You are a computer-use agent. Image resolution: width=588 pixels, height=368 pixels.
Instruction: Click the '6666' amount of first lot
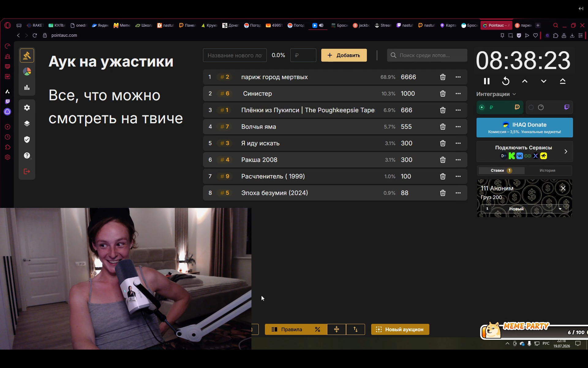[x=409, y=77]
